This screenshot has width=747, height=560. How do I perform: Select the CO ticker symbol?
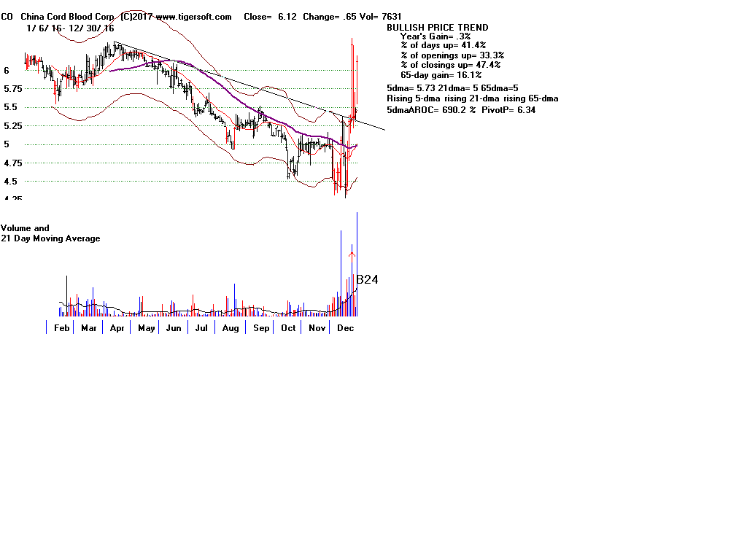tap(7, 17)
